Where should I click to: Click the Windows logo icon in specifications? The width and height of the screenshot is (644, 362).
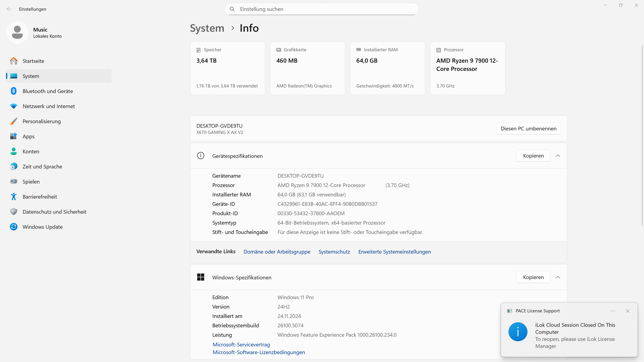[x=201, y=277]
